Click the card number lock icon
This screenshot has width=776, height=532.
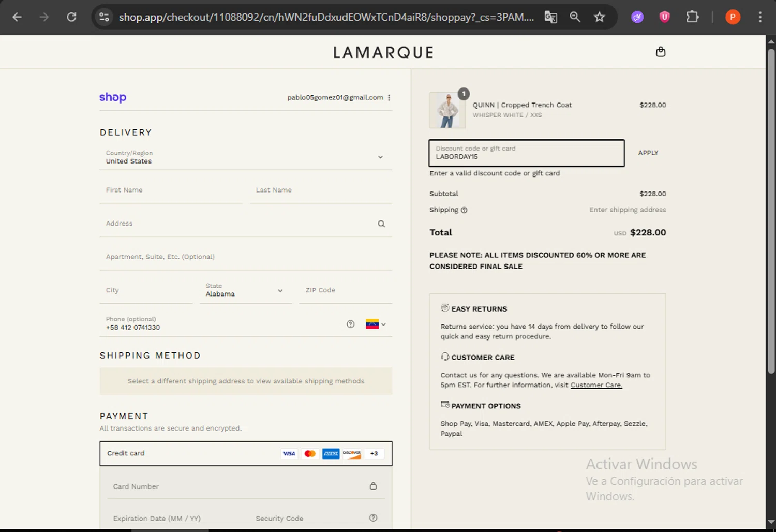pos(373,486)
